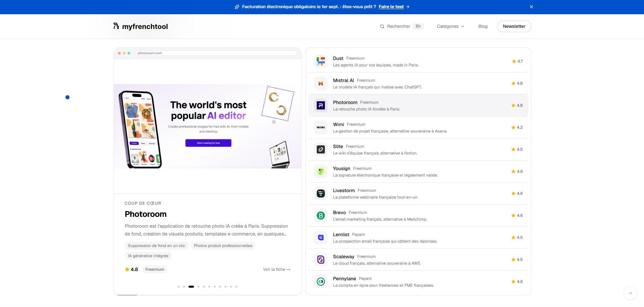Click the Livestorm logo icon
This screenshot has width=644, height=307.
[321, 193]
